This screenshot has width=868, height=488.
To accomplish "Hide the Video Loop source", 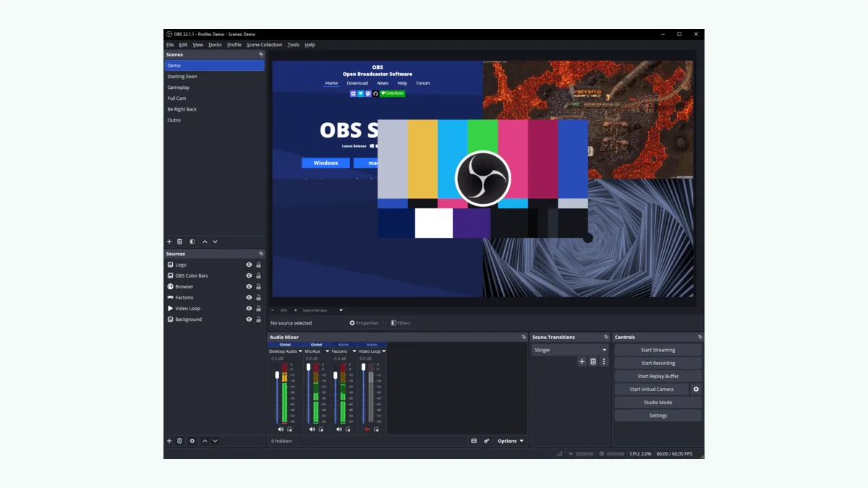I will [249, 308].
